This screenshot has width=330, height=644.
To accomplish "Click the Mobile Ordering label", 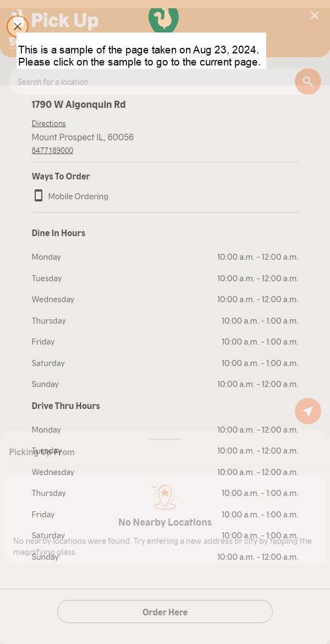I will [x=78, y=197].
